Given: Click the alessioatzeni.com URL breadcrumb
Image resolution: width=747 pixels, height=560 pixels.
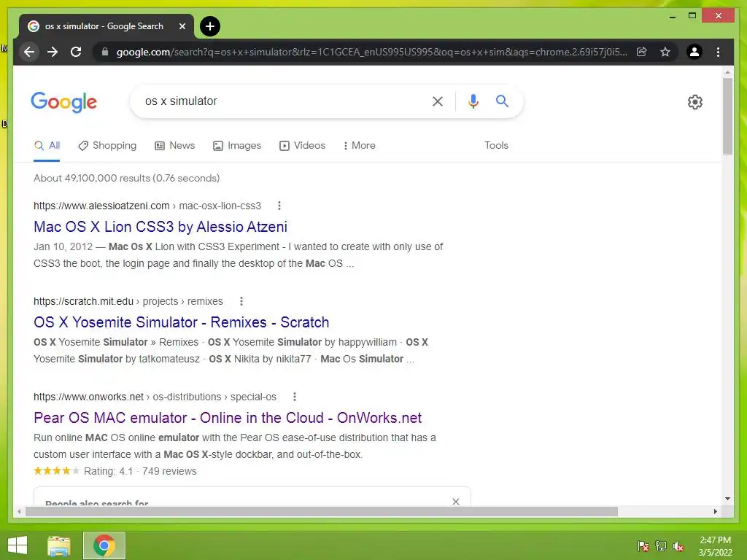Looking at the screenshot, I should (x=147, y=206).
